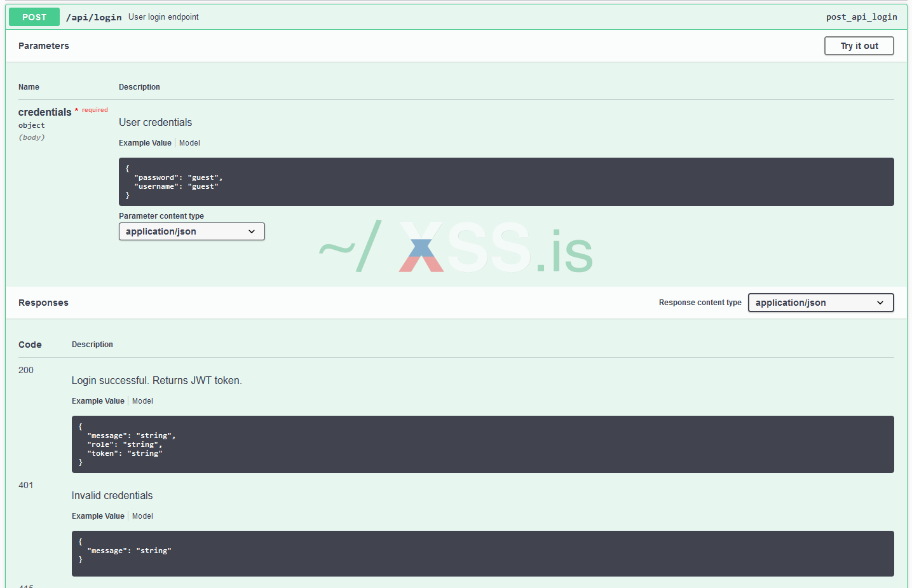Switch to Model tab under User credentials
This screenshot has width=912, height=588.
[189, 143]
